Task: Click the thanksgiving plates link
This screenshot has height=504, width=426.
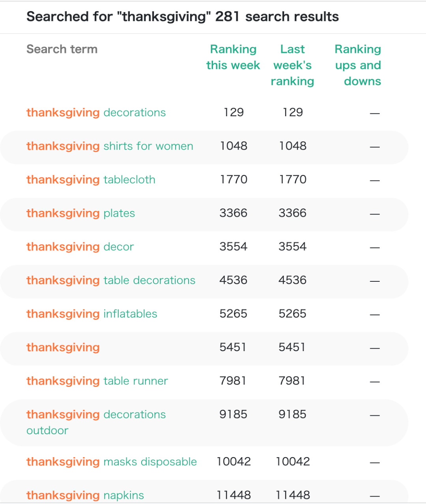Action: (x=80, y=213)
